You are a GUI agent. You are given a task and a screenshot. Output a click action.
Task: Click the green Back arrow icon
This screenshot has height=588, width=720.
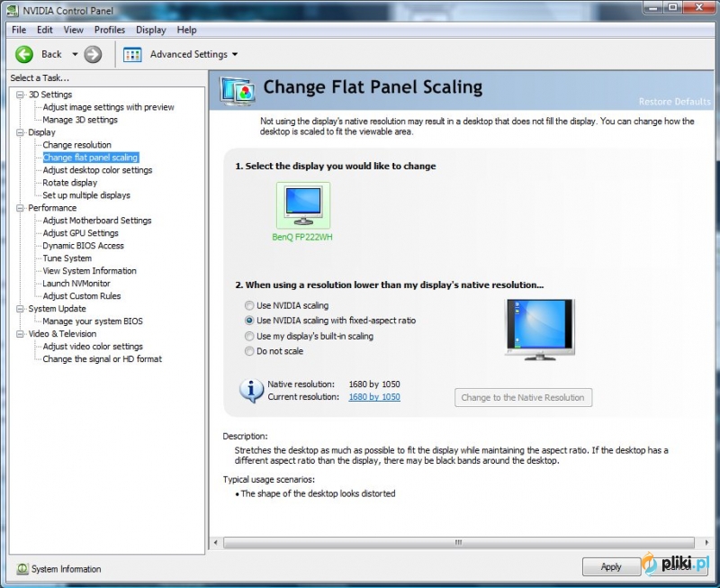(24, 54)
